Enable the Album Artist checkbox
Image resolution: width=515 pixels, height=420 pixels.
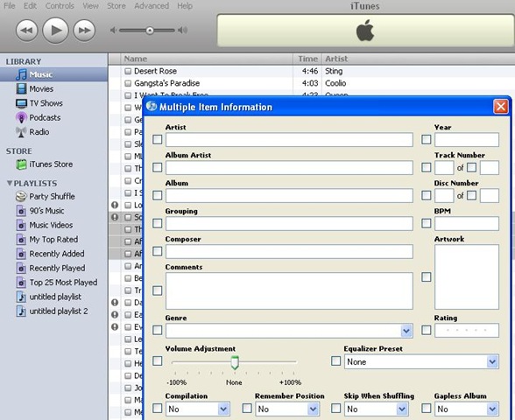(x=158, y=167)
